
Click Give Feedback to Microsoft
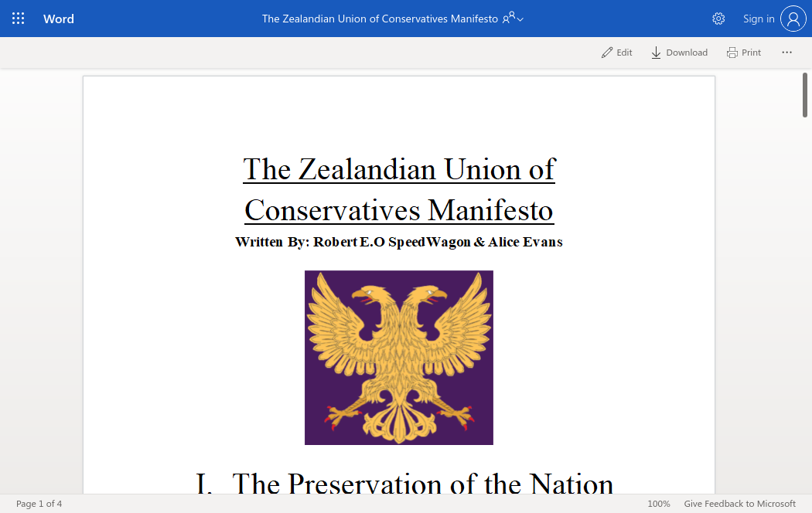point(739,504)
